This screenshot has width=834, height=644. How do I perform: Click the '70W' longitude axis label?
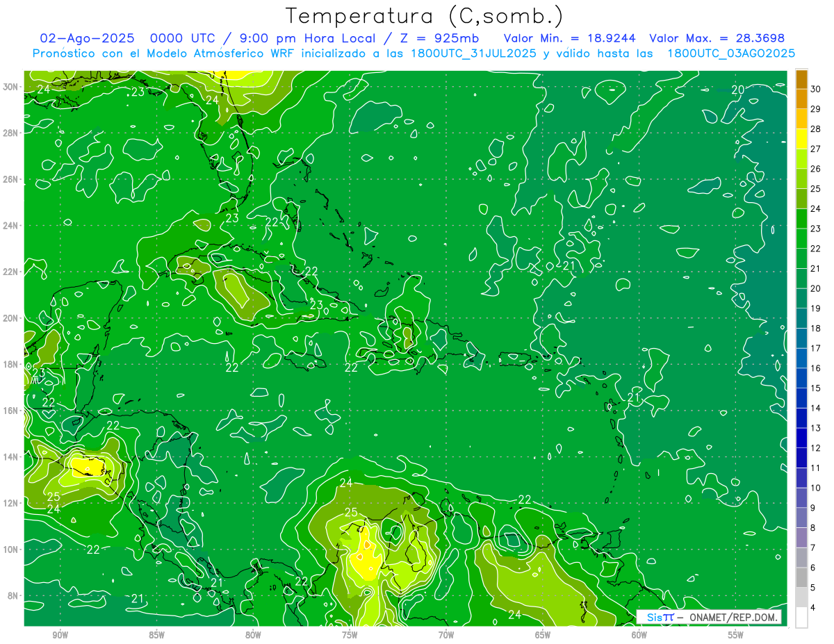446,635
